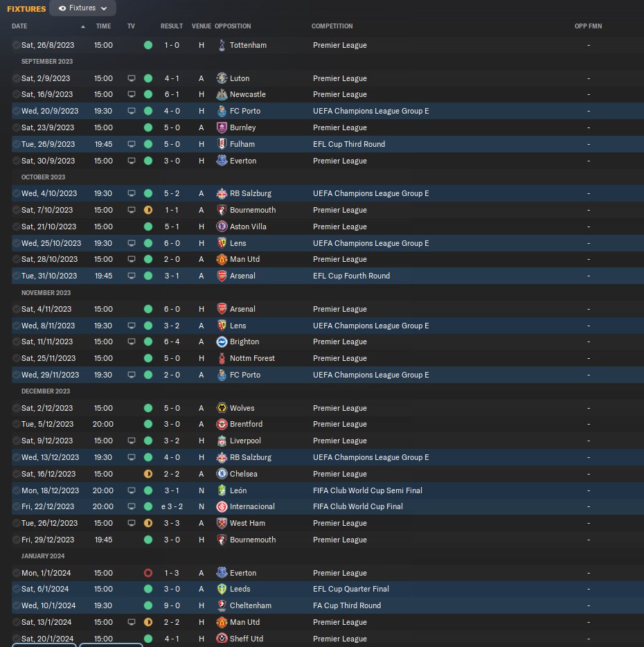This screenshot has height=647, width=644.
Task: Toggle the checkmark beside Tue, 26/9/2023
Action: (x=16, y=144)
